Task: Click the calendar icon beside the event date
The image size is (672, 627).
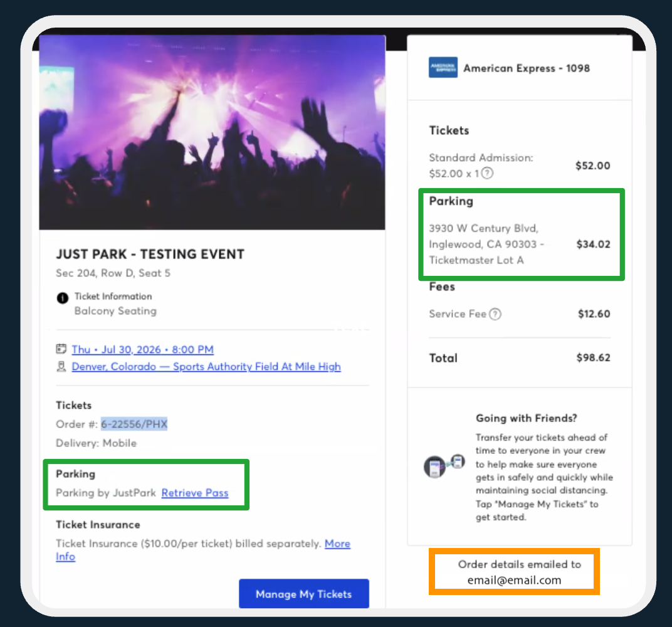Action: [60, 349]
